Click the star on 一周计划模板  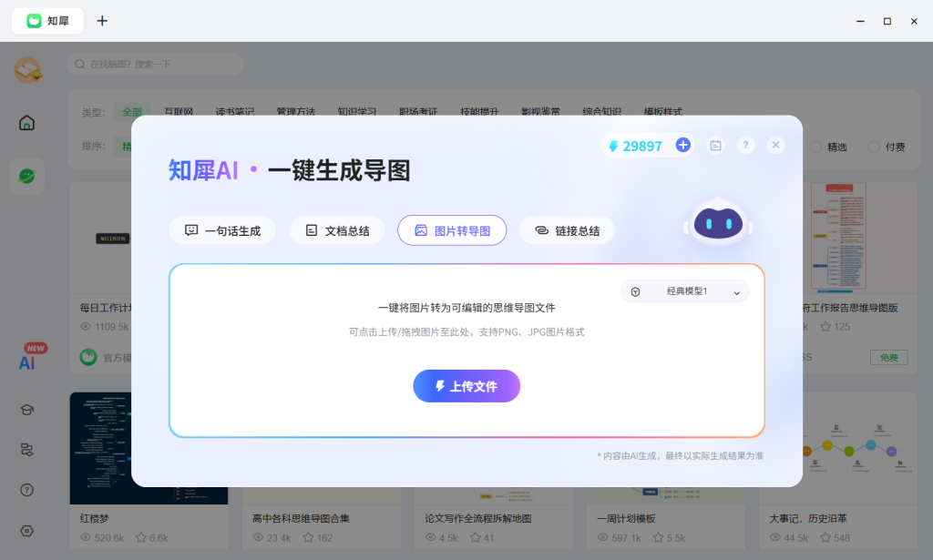pyautogui.click(x=658, y=538)
